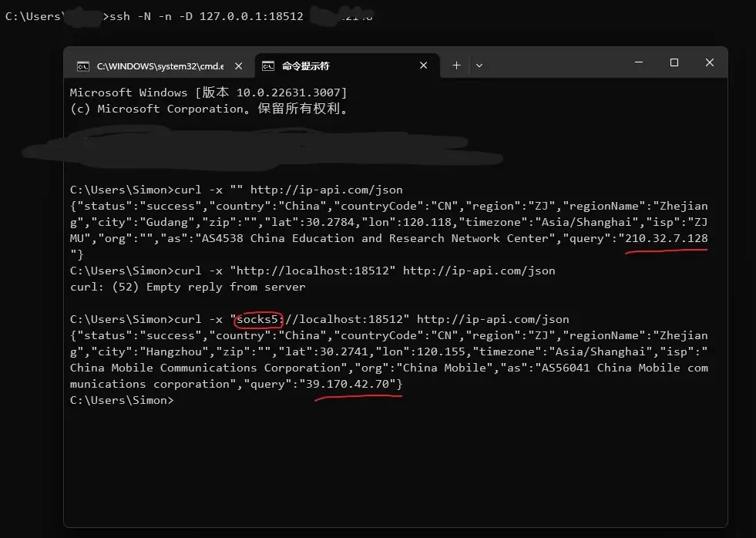Viewport: 756px width, 538px height.
Task: Close the Windows Terminal window
Action: point(709,63)
